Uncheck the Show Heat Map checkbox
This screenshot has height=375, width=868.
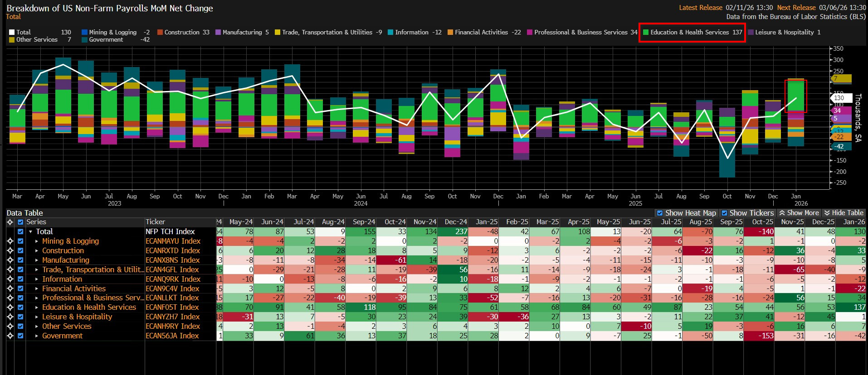660,213
